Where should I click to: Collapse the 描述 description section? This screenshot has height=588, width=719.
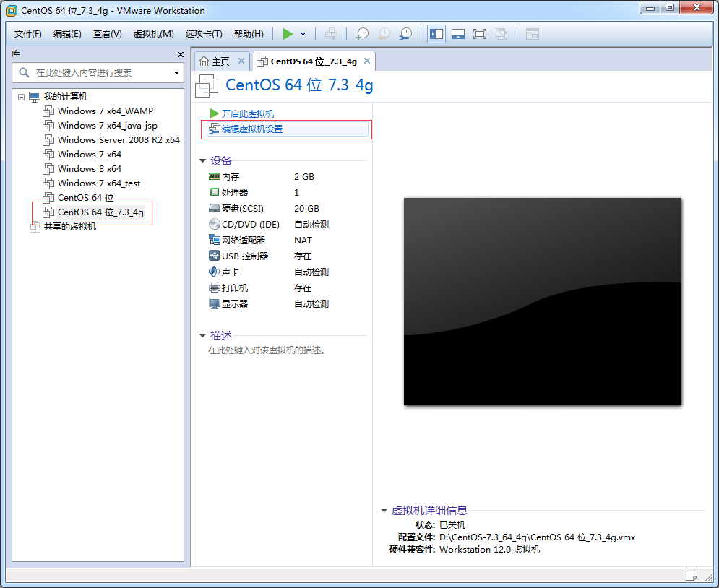(202, 335)
